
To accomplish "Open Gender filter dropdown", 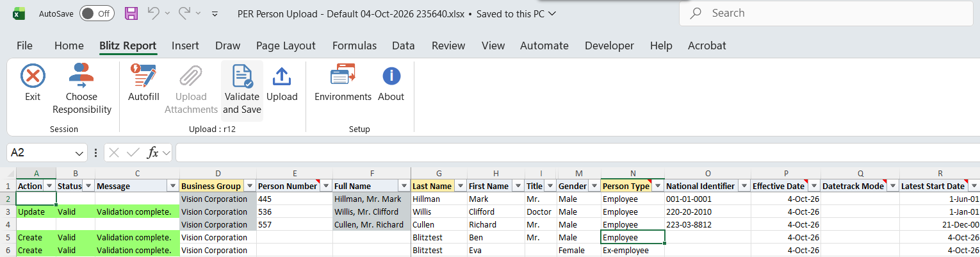I will click(x=594, y=186).
